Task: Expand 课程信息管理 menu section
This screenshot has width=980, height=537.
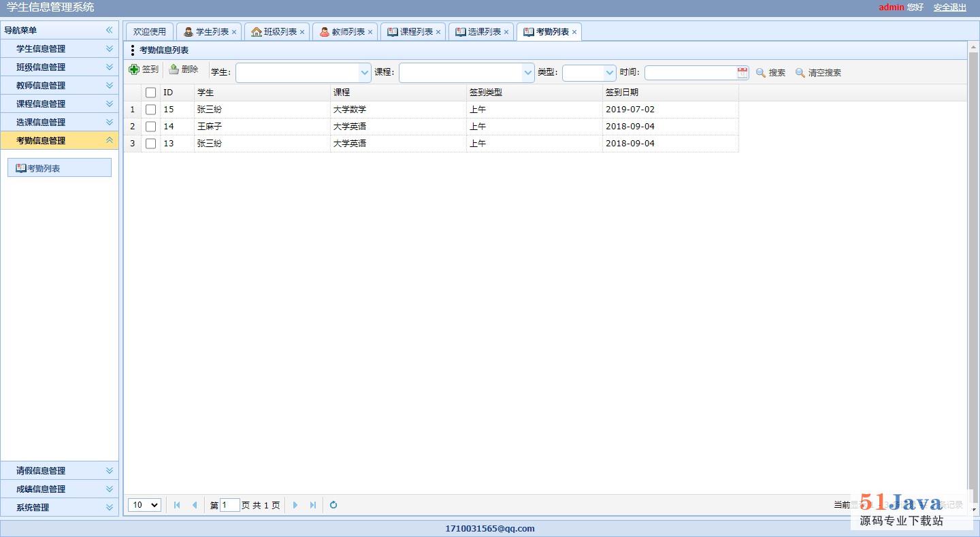Action: [59, 103]
